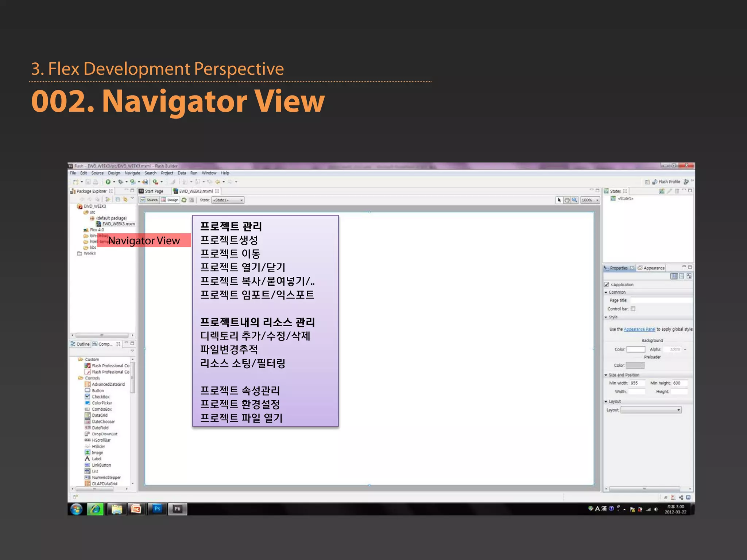Open the Window menu
This screenshot has height=560, width=747.
click(209, 173)
